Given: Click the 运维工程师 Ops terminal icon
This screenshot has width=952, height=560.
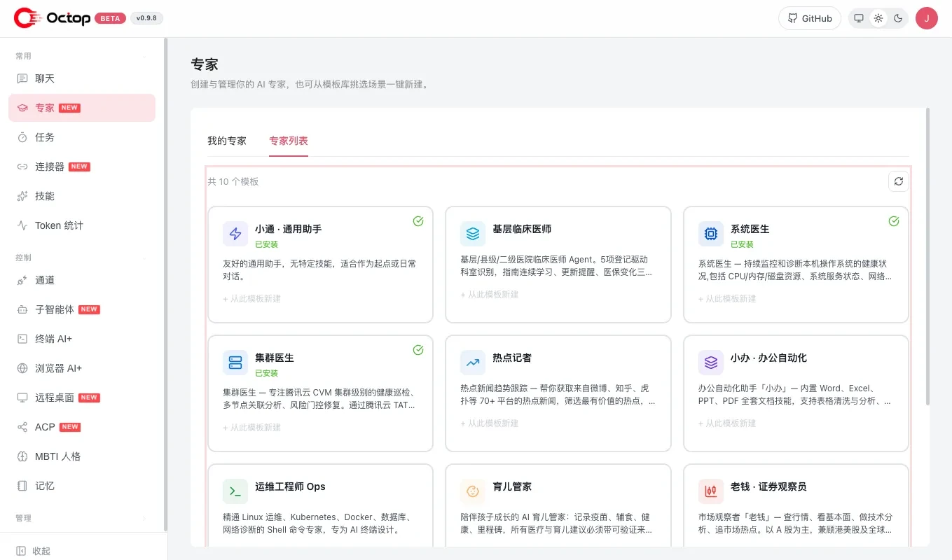Looking at the screenshot, I should (235, 491).
